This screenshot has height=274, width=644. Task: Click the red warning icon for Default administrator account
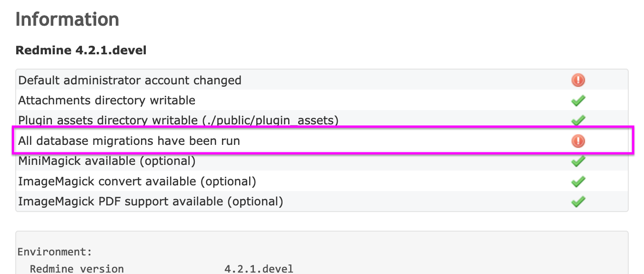578,80
